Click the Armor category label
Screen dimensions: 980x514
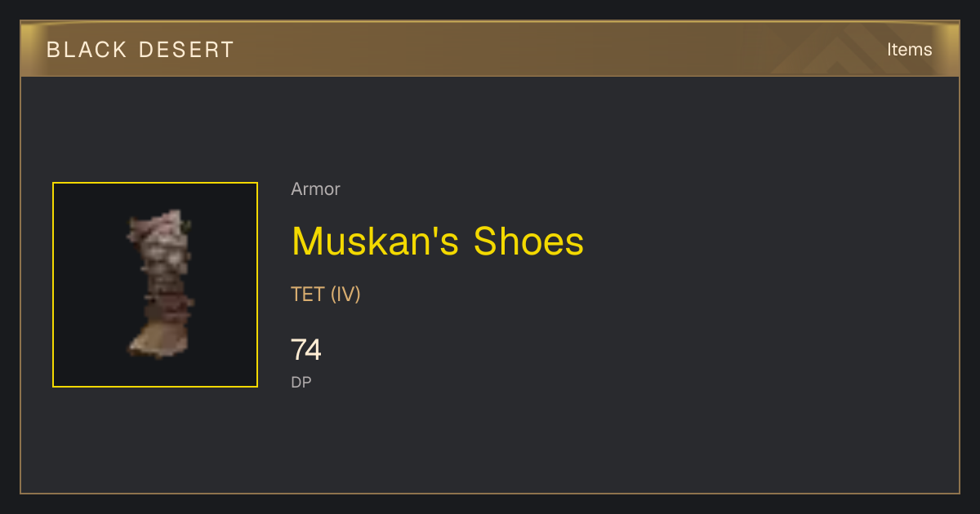pos(315,189)
